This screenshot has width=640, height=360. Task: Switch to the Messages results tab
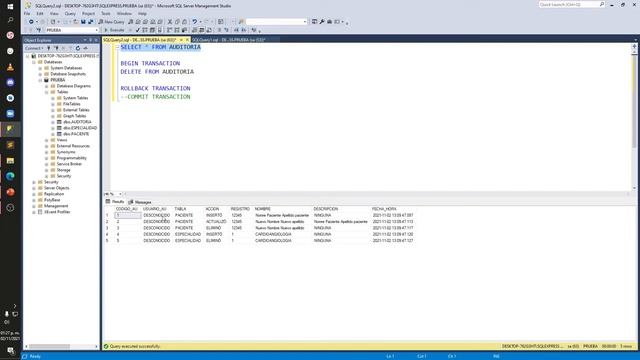pyautogui.click(x=140, y=202)
